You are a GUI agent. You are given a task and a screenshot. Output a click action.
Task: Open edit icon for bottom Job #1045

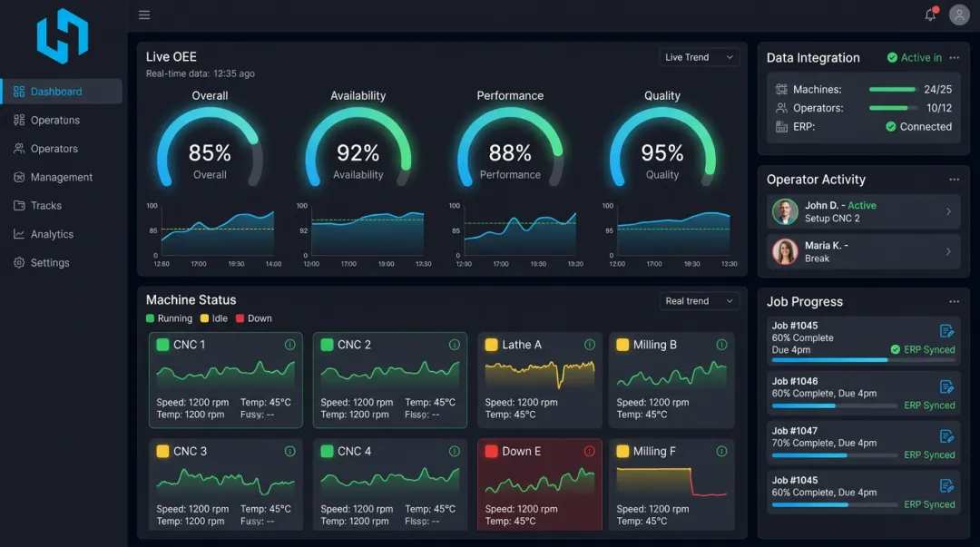946,485
